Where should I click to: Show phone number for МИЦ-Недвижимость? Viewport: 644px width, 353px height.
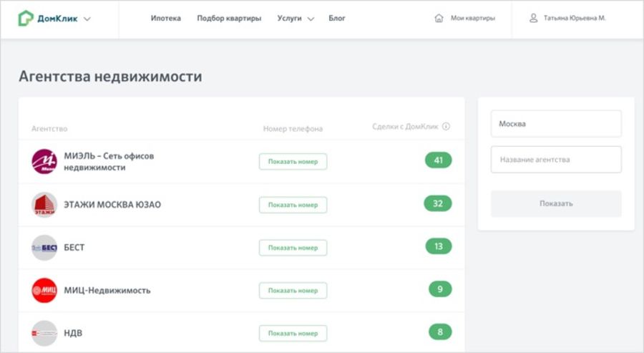[293, 291]
